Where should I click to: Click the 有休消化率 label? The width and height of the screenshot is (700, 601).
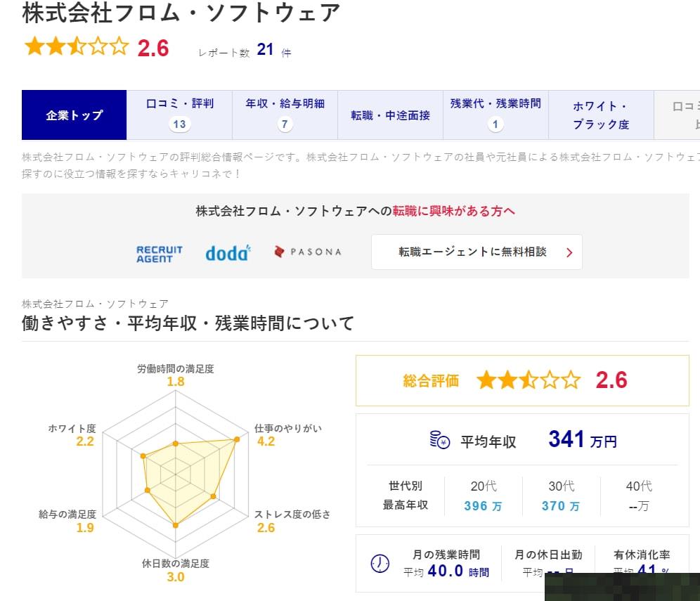click(x=642, y=555)
